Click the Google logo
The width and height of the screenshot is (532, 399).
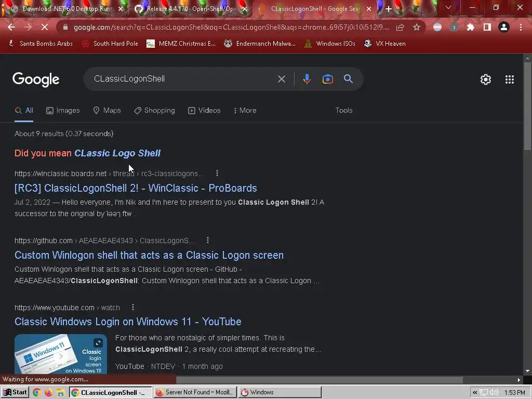click(x=36, y=79)
